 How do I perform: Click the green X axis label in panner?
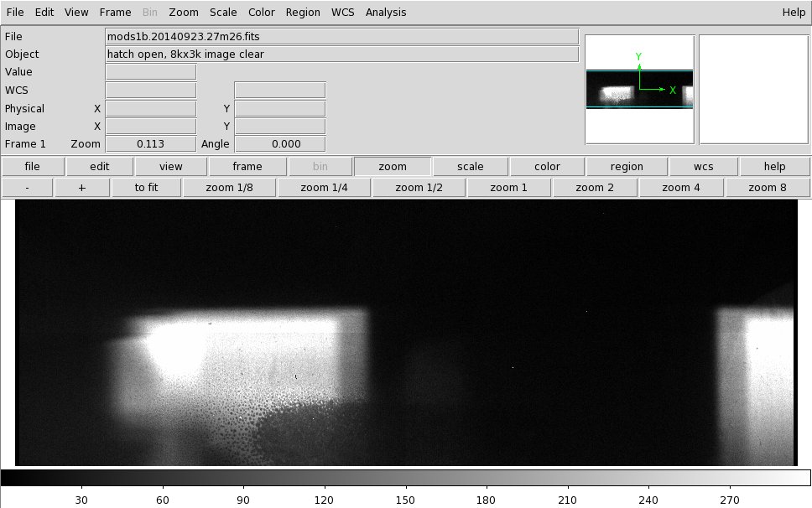point(673,90)
